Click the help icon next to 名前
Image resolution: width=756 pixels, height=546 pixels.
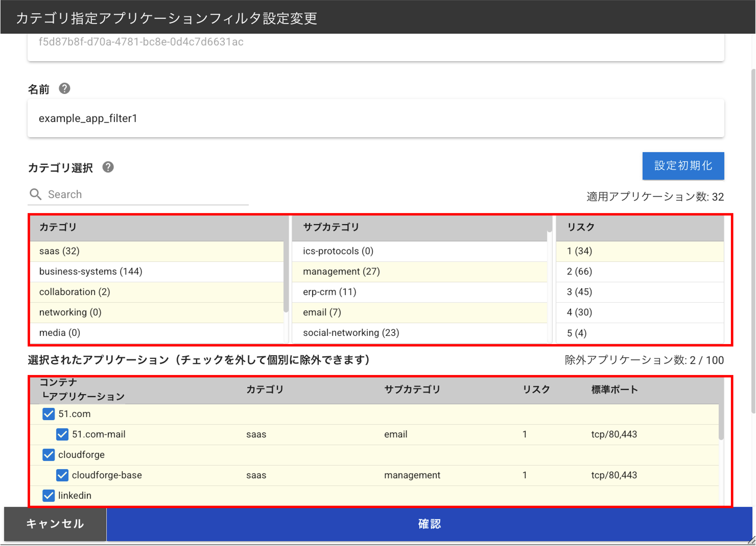click(x=64, y=88)
